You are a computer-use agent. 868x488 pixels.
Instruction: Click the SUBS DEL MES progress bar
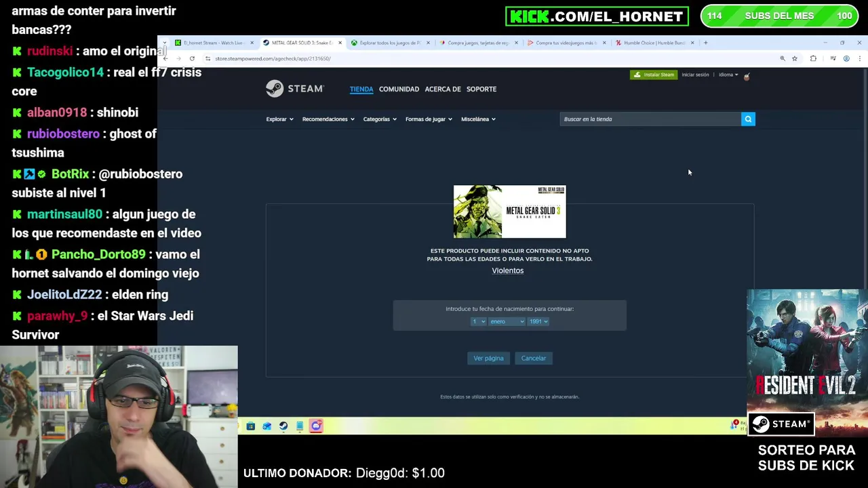(x=779, y=16)
